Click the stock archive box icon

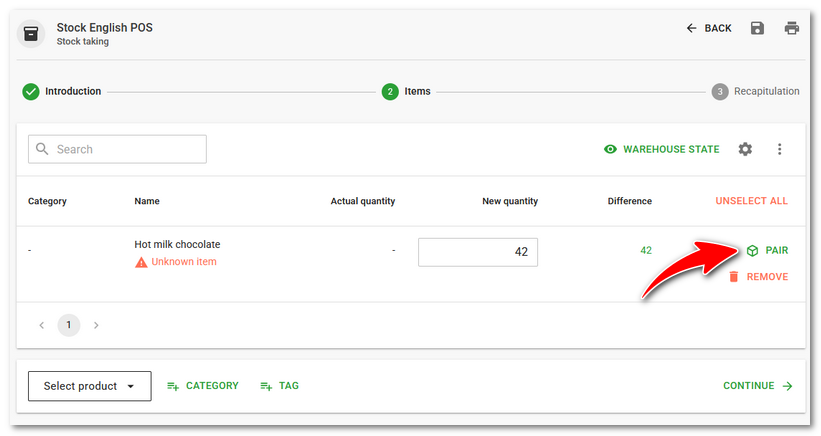31,34
